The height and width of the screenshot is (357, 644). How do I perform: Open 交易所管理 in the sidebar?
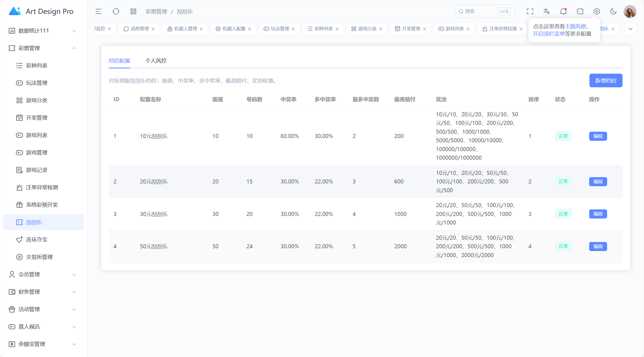coord(43,257)
